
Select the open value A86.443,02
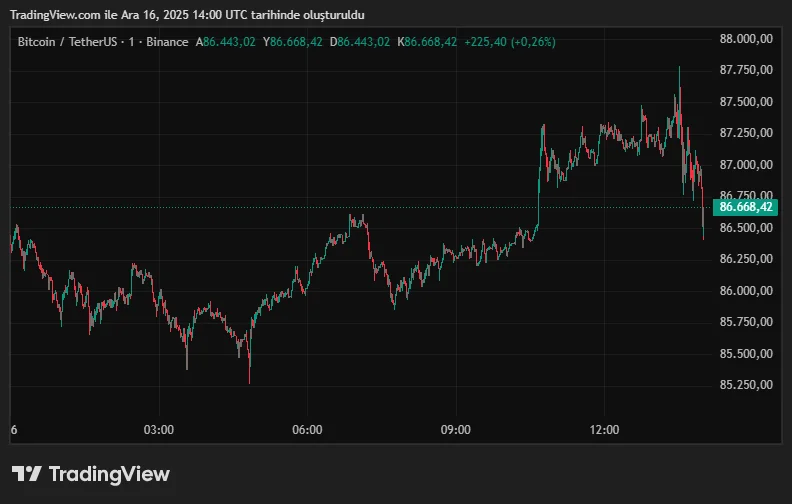(226, 42)
